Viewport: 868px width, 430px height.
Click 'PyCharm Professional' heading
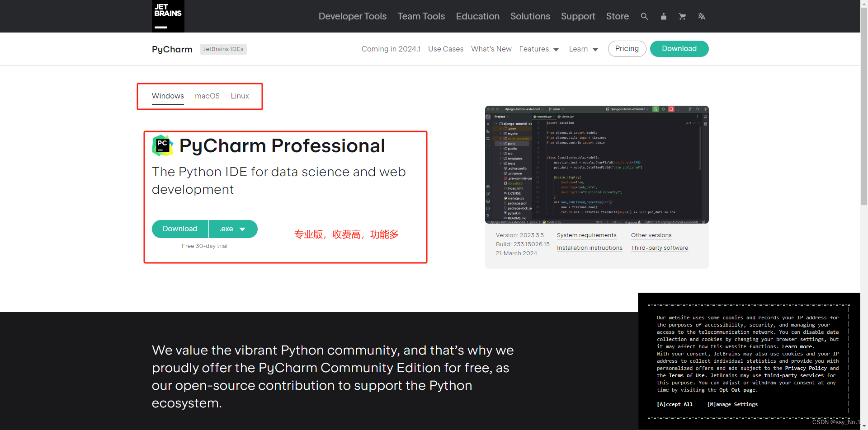tap(282, 145)
